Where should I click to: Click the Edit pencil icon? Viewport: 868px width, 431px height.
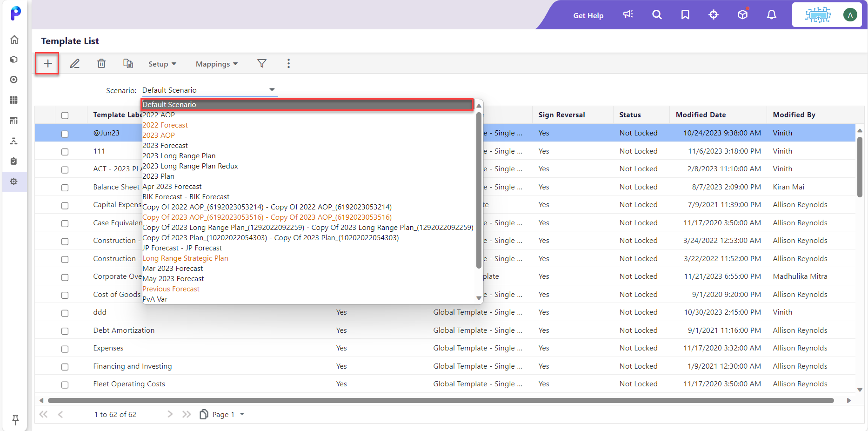74,64
